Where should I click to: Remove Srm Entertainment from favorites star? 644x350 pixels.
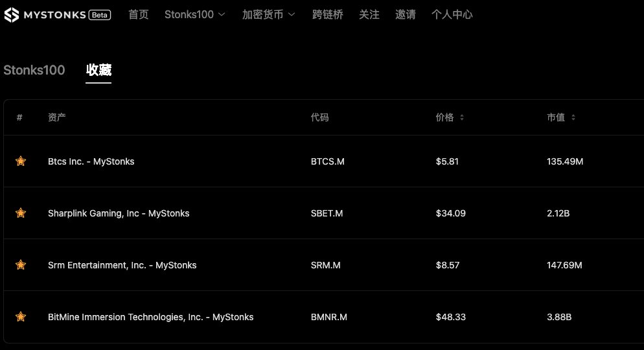pos(21,264)
